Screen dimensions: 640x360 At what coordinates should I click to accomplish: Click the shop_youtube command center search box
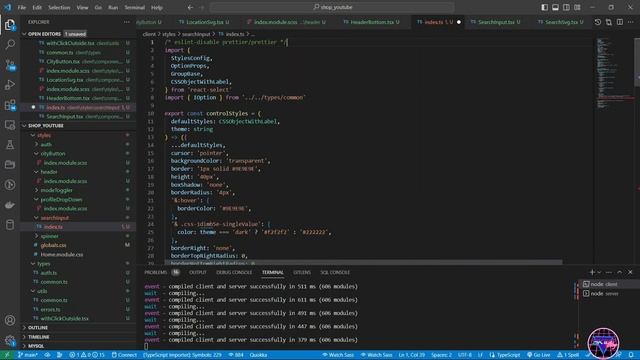332,7
